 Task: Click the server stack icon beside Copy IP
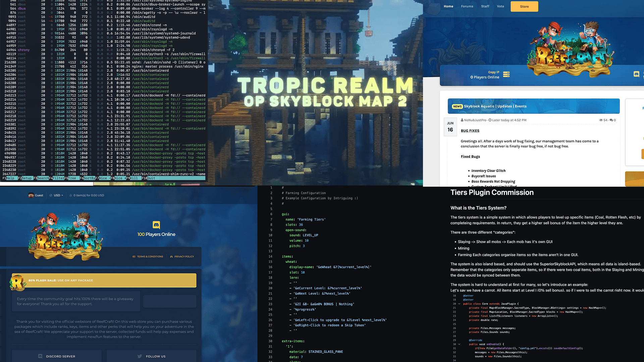[x=506, y=74]
